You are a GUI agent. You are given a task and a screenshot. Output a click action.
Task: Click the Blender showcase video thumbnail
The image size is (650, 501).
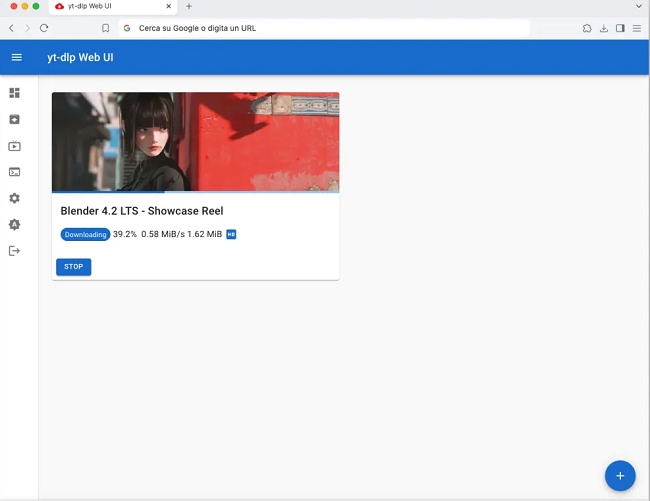click(195, 141)
